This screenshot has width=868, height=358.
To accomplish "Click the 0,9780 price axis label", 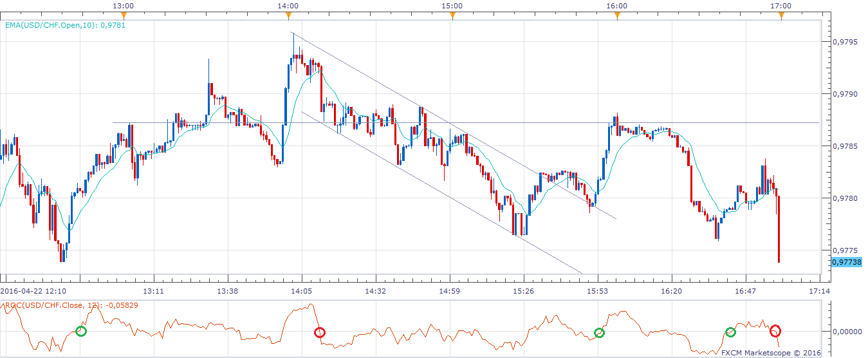I will (x=845, y=198).
